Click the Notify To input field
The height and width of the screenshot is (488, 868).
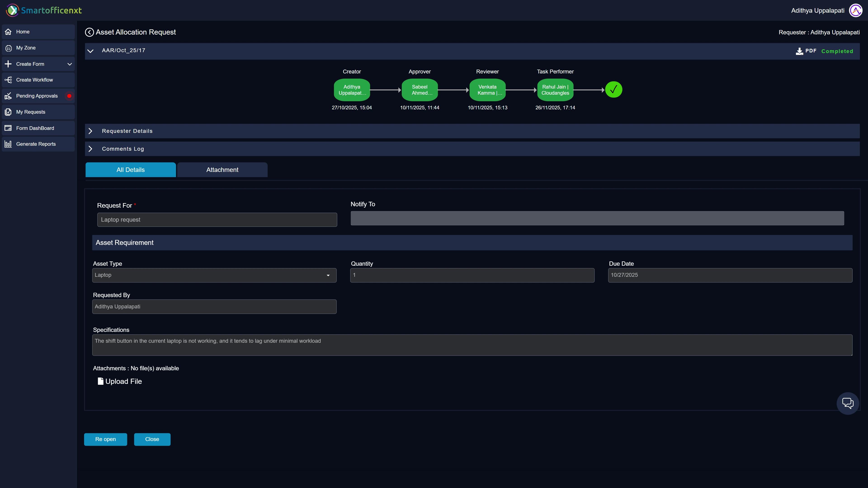[597, 218]
